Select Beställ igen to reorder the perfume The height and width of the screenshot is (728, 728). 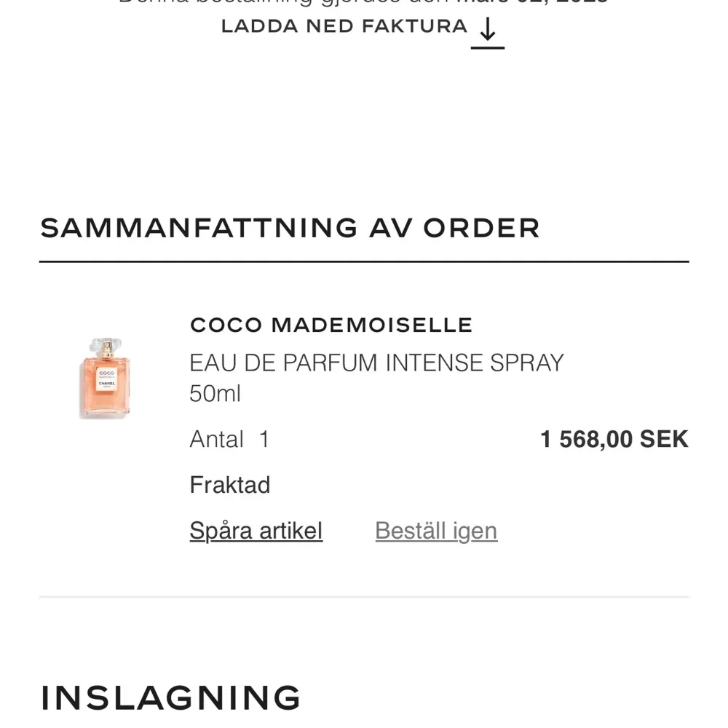tap(435, 531)
